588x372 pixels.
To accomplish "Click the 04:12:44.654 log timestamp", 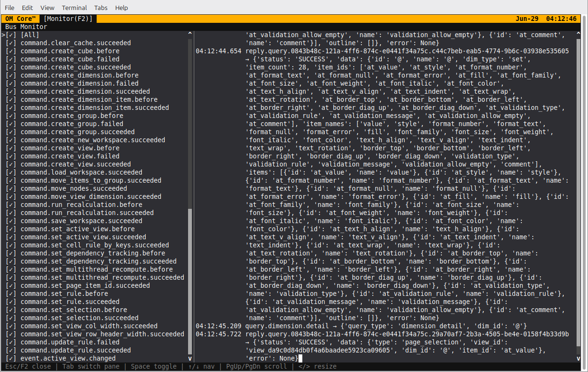I will click(x=219, y=51).
